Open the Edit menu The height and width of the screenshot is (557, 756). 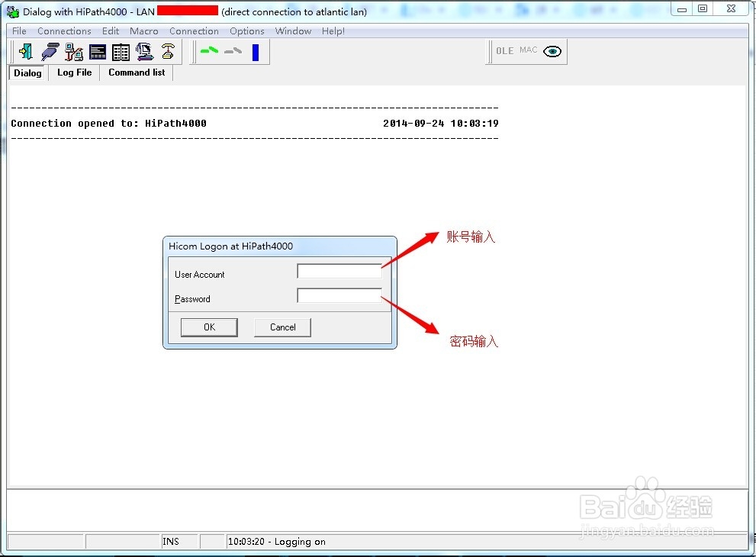point(111,31)
